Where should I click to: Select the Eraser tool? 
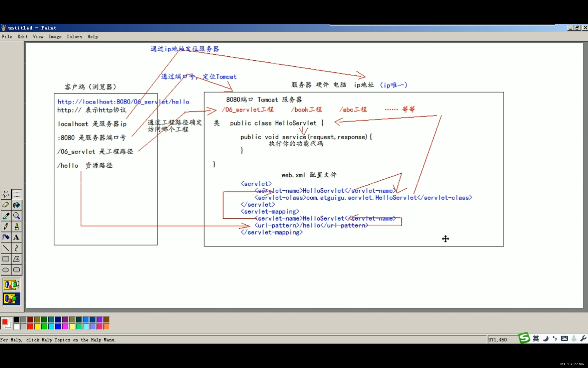pyautogui.click(x=6, y=205)
